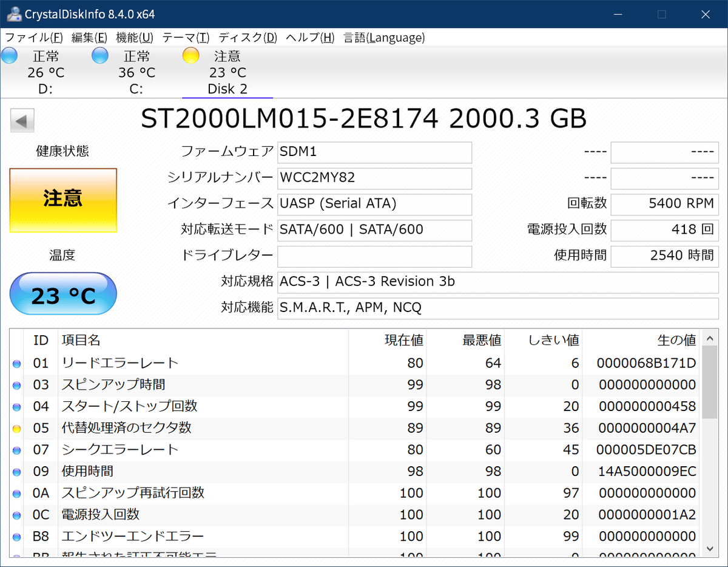
Task: Open the ファイル(F) menu
Action: [34, 38]
